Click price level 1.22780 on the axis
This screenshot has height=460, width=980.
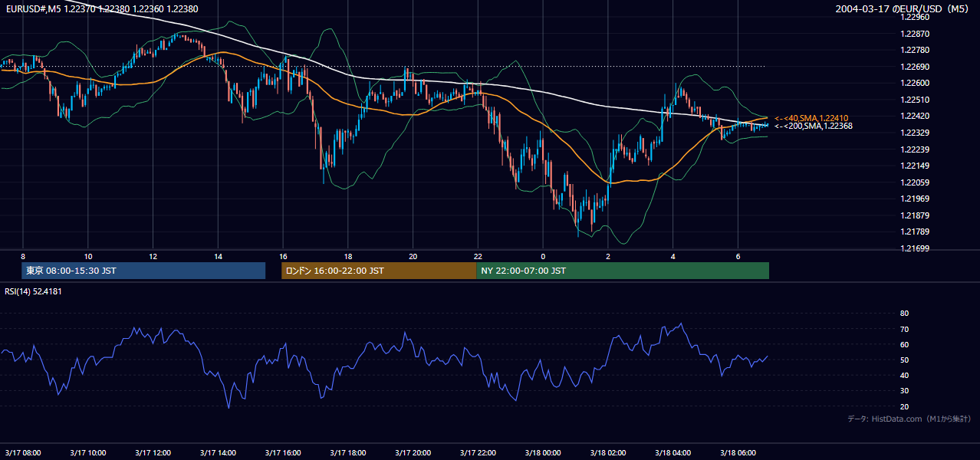pos(915,50)
